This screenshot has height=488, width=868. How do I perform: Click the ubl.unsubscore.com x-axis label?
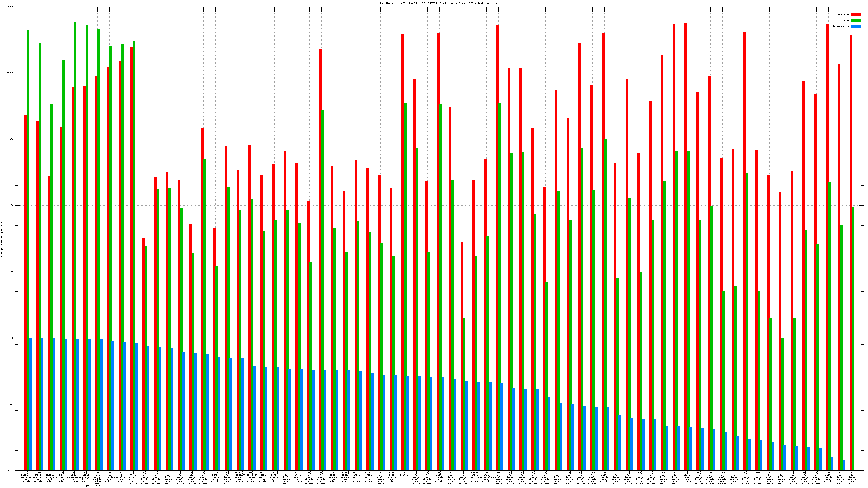pyautogui.click(x=74, y=477)
